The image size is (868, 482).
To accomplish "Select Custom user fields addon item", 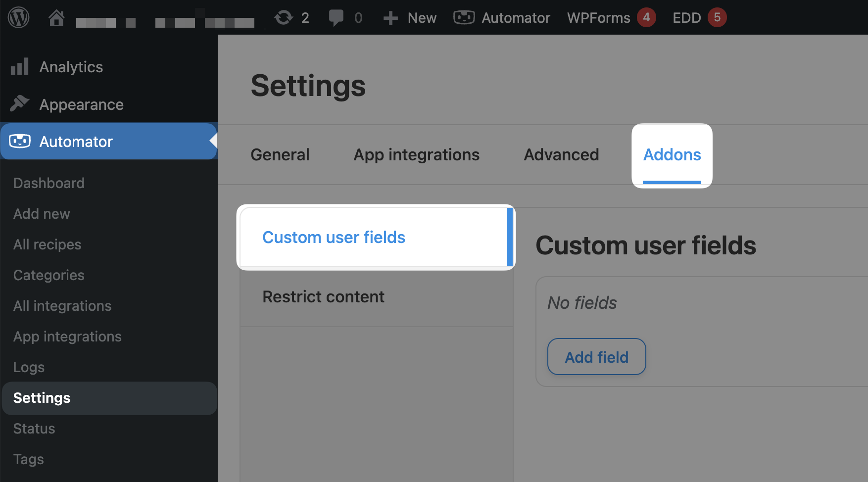I will pos(334,238).
